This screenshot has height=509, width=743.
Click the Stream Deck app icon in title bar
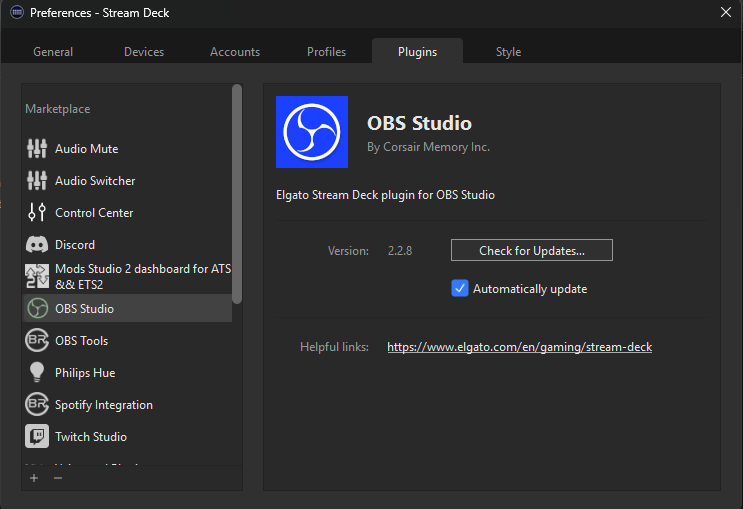point(17,12)
